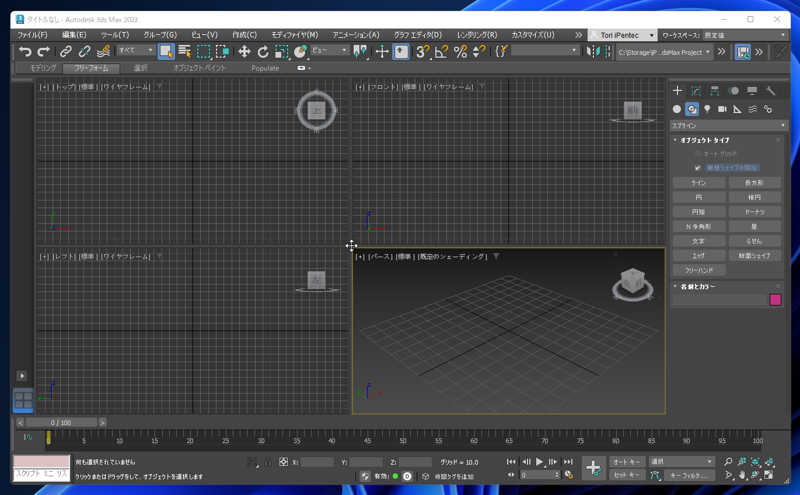Open the ファイル(F) menu
The height and width of the screenshot is (495, 800).
32,35
